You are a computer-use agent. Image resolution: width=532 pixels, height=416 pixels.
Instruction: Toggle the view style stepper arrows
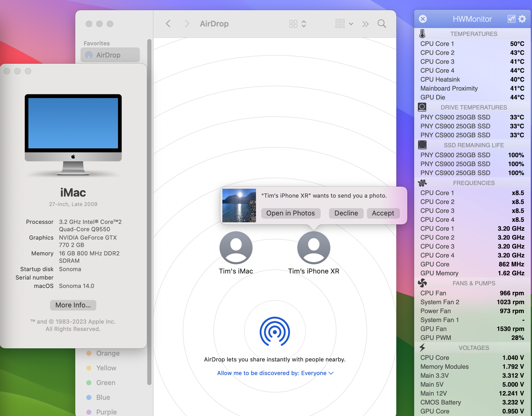(304, 24)
